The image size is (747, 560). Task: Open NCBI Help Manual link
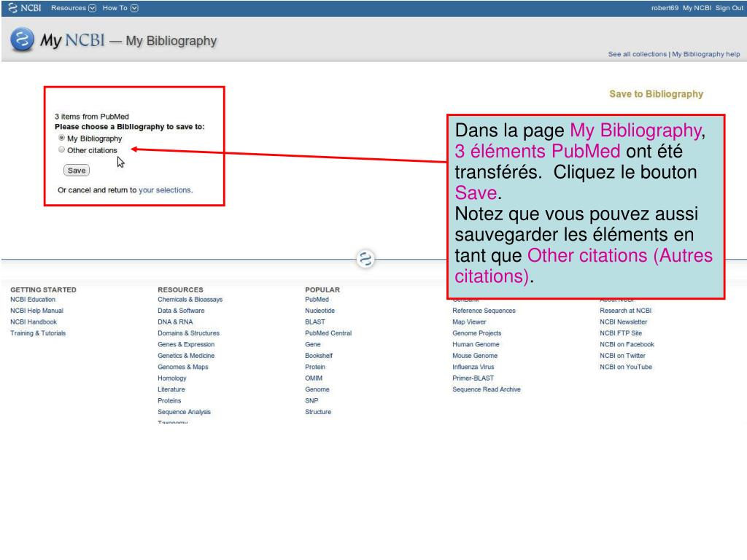[36, 311]
